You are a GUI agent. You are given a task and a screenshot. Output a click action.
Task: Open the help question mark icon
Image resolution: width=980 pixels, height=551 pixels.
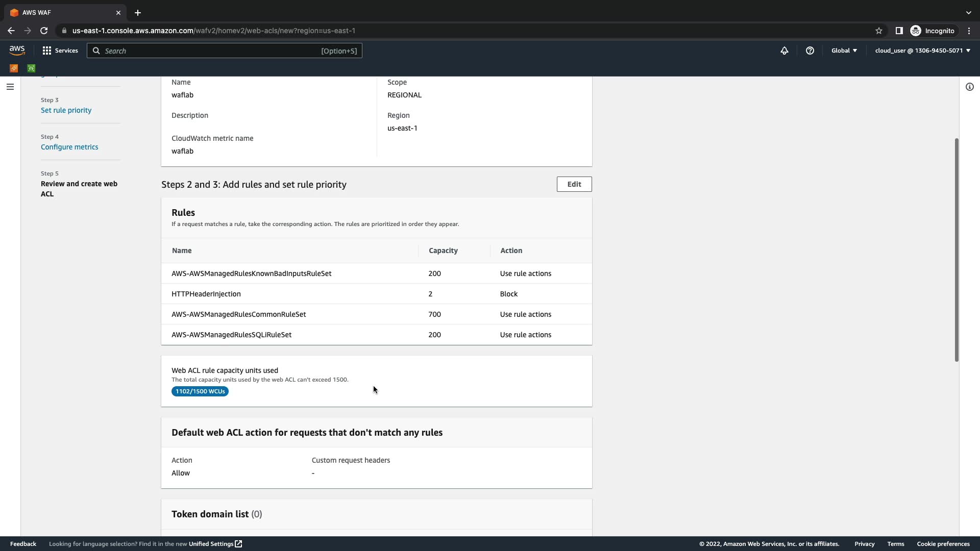pos(810,51)
